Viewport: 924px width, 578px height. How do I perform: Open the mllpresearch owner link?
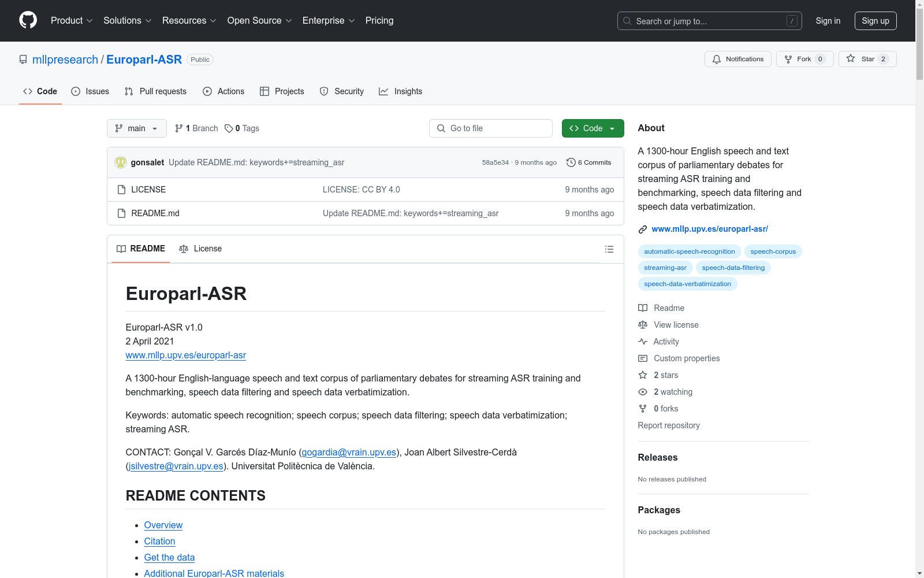click(65, 60)
